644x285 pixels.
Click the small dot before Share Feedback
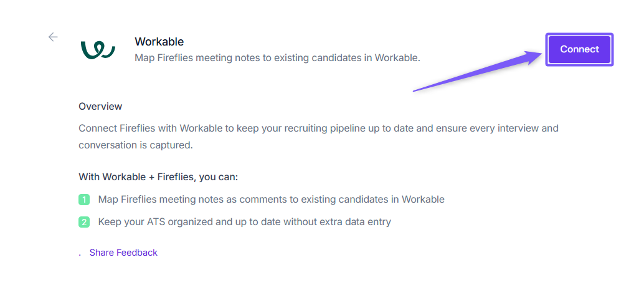(80, 254)
